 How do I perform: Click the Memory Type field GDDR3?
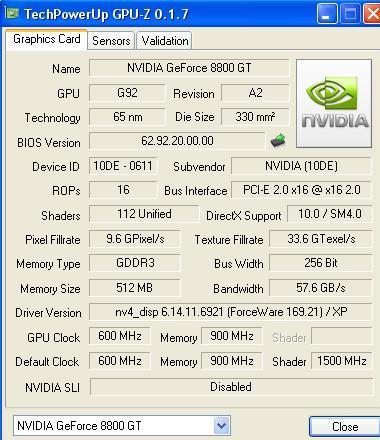[135, 263]
